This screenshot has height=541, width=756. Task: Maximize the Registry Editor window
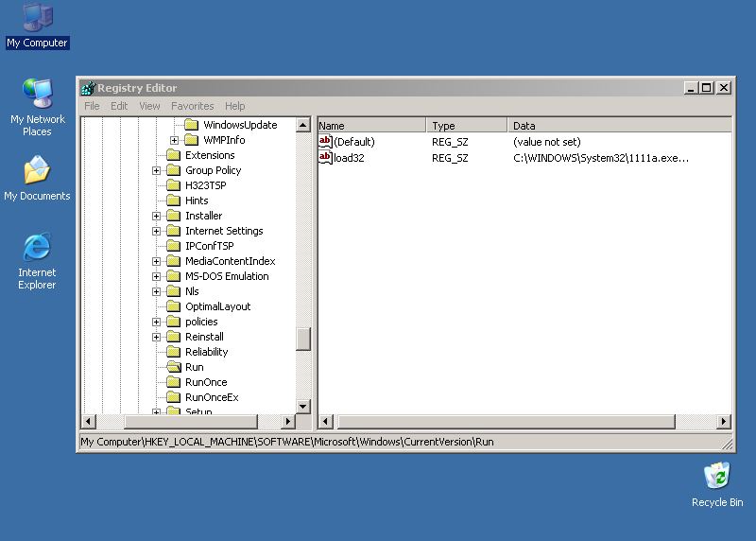(x=707, y=88)
